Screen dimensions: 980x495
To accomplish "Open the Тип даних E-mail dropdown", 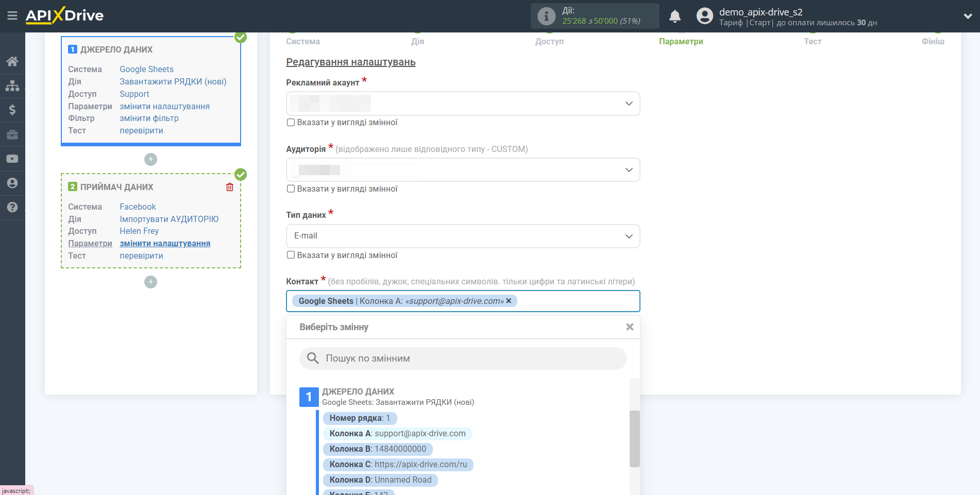I will pyautogui.click(x=463, y=236).
